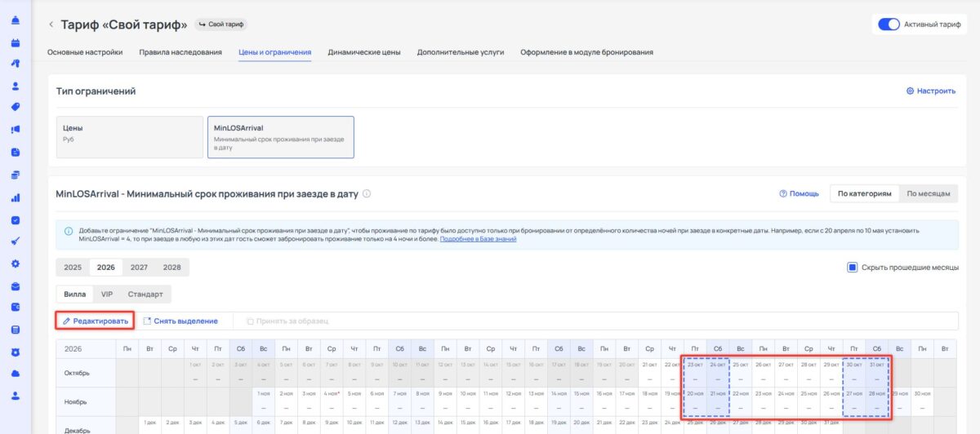Image resolution: width=980 pixels, height=434 pixels.
Task: Select year 2027
Action: 139,268
